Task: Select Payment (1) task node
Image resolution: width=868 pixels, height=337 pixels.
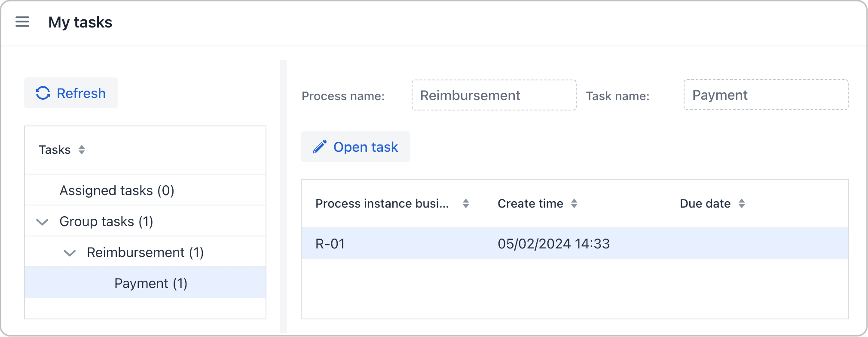Action: click(150, 283)
